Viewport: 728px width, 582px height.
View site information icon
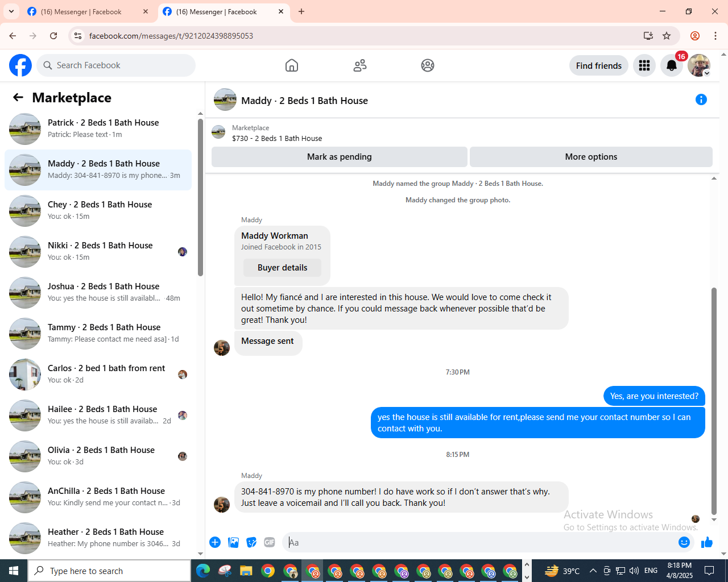78,36
